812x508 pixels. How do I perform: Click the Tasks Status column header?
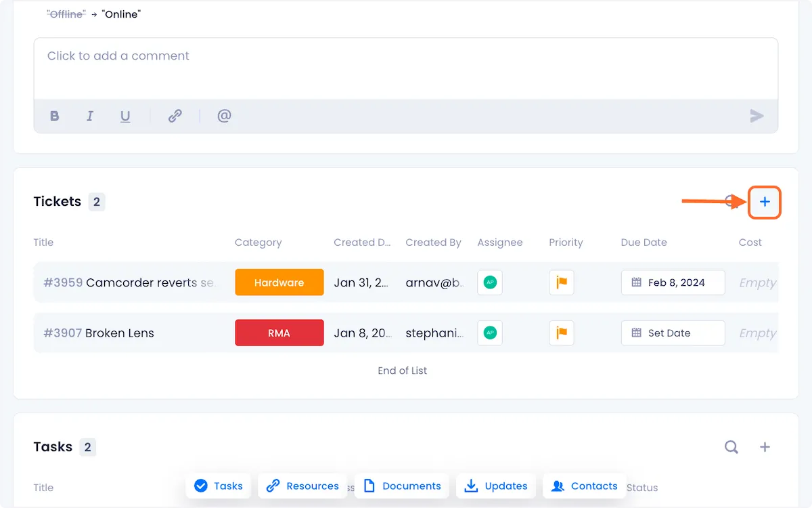tap(642, 488)
